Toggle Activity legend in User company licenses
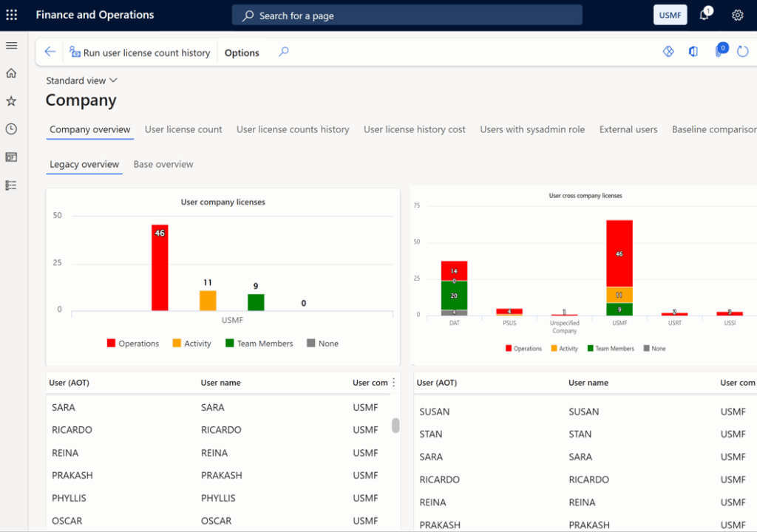This screenshot has width=757, height=532. point(191,344)
